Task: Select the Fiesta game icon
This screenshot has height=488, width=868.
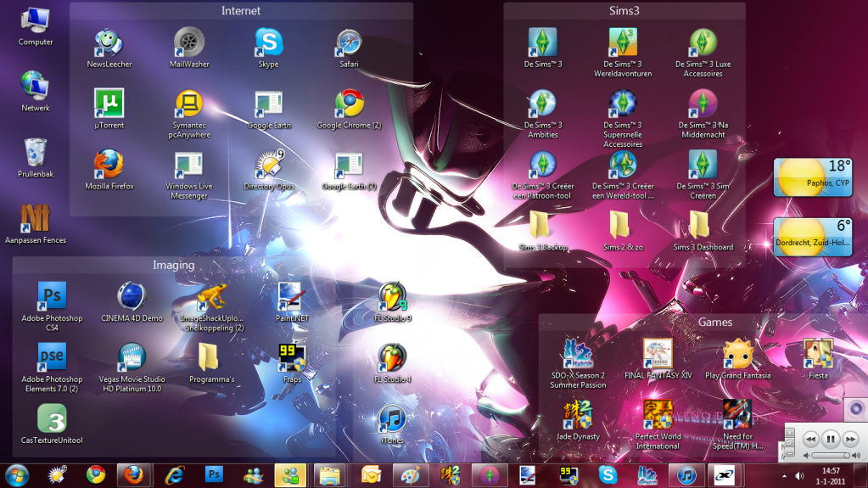Action: click(818, 359)
